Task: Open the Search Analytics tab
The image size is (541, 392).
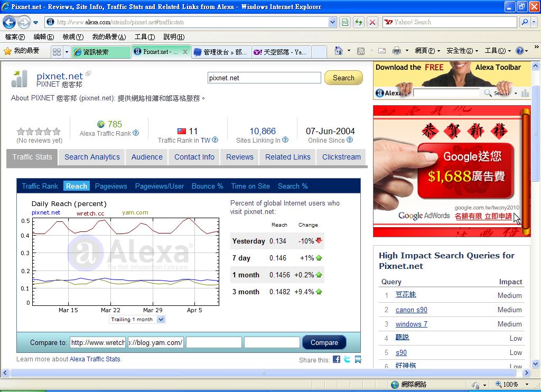Action: click(x=92, y=157)
